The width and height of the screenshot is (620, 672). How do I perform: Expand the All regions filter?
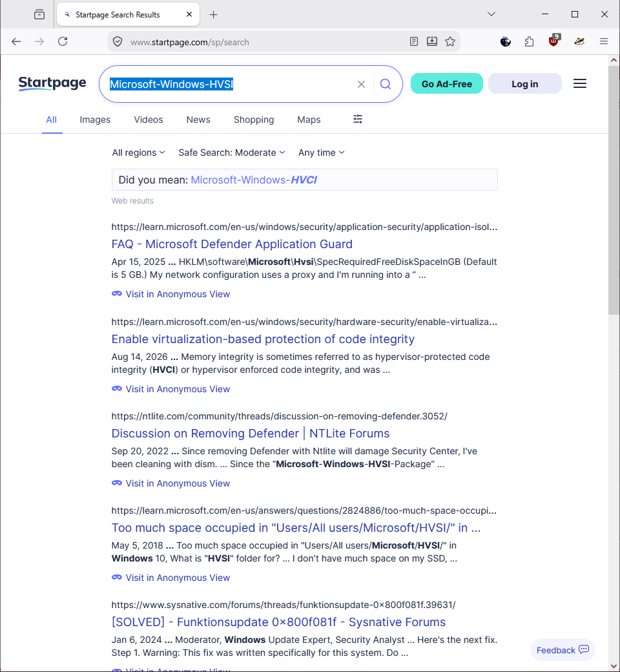(138, 152)
